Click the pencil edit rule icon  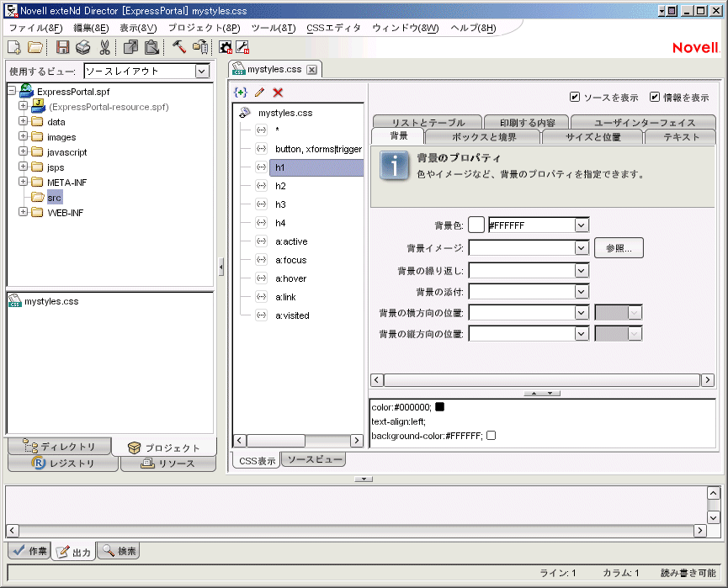(259, 93)
